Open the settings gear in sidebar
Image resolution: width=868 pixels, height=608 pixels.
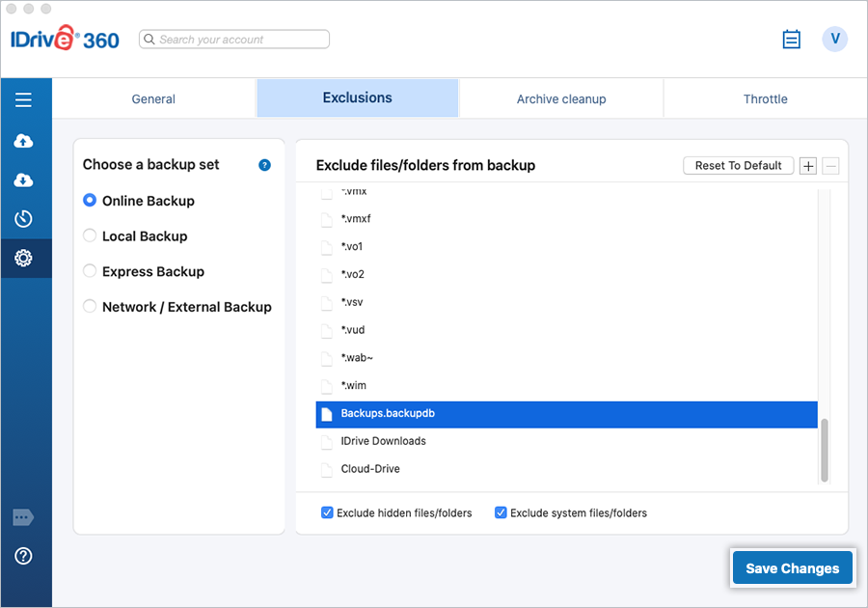click(24, 259)
